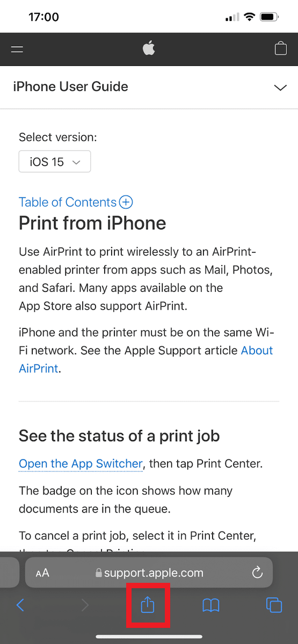
Task: Open the hamburger menu in Apple header
Action: 17,49
